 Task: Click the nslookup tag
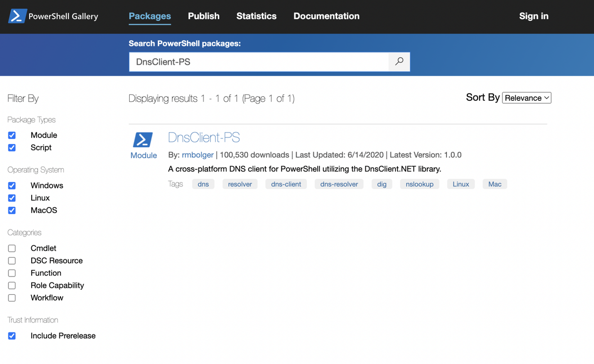click(419, 184)
